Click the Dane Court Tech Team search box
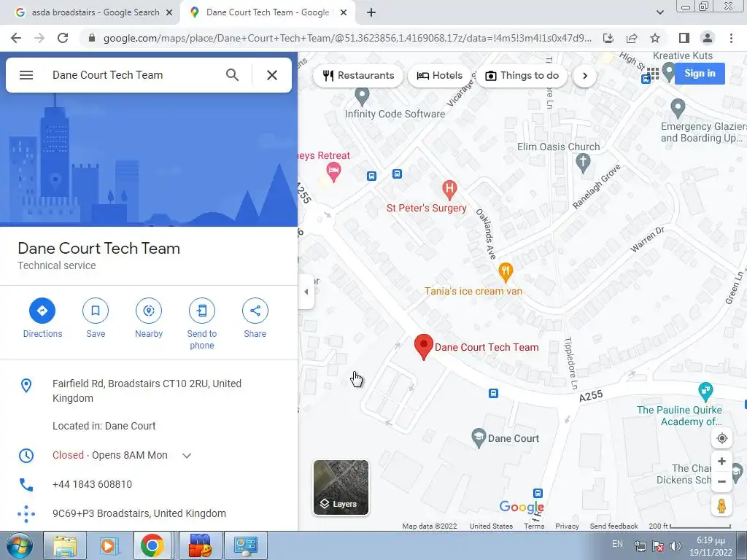 click(133, 75)
